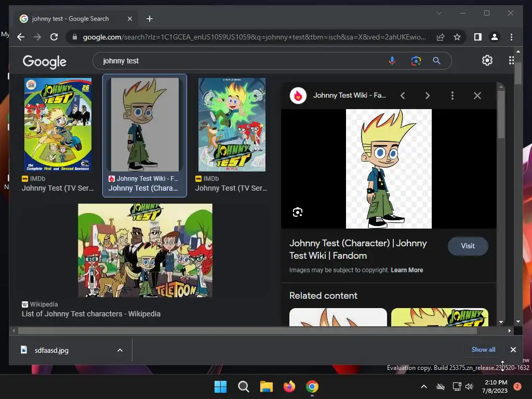This screenshot has width=532, height=399.
Task: Open the volume control in system tray
Action: pyautogui.click(x=469, y=387)
